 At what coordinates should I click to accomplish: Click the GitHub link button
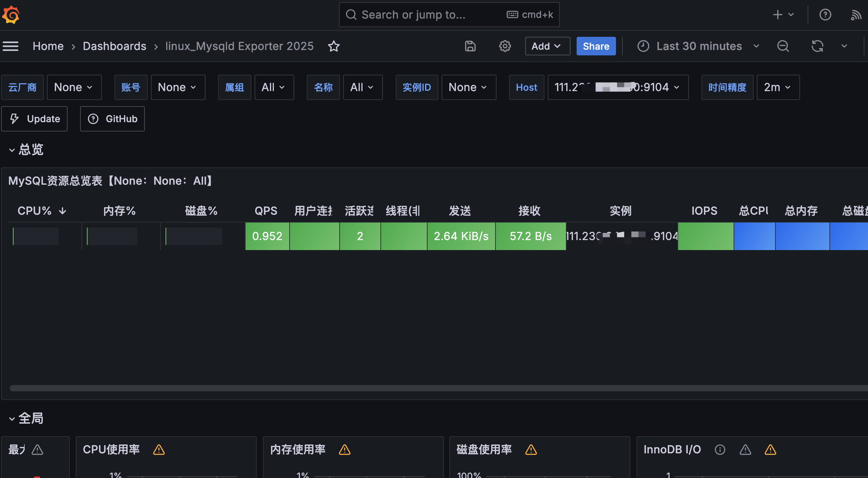tap(112, 119)
